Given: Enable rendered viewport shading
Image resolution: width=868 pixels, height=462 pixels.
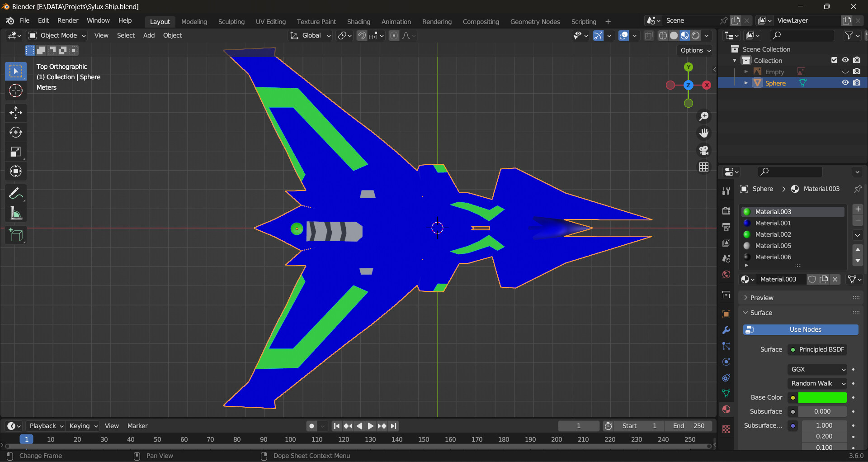Looking at the screenshot, I should click(695, 35).
